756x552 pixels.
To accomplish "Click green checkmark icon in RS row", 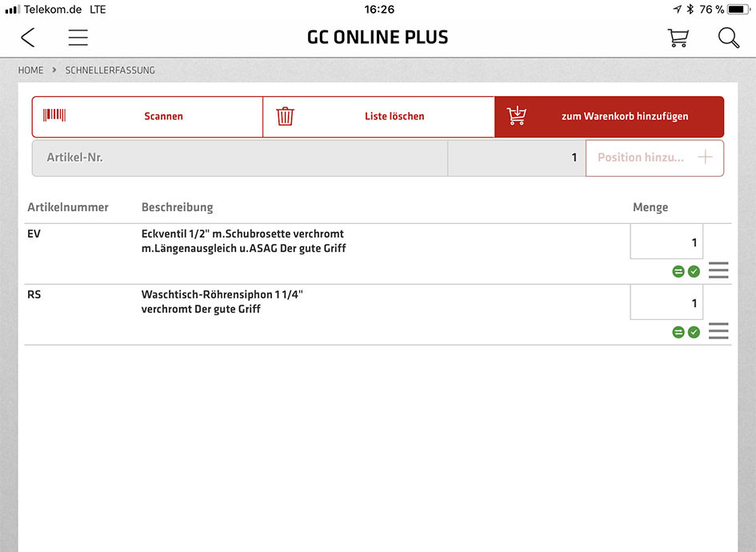I will [x=694, y=333].
